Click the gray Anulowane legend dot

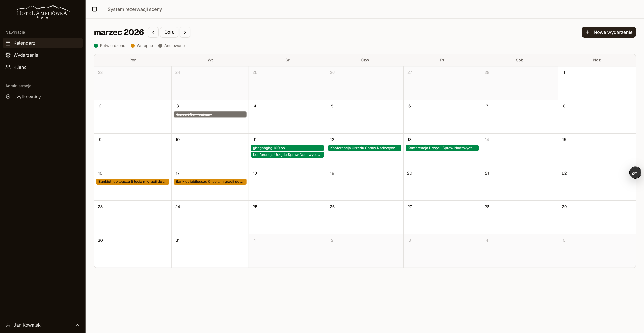(160, 45)
